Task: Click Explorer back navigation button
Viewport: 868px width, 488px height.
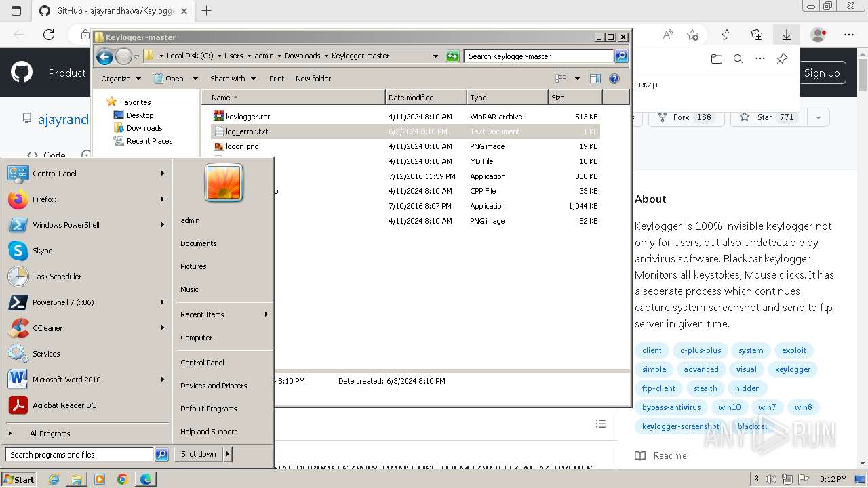Action: [x=104, y=57]
